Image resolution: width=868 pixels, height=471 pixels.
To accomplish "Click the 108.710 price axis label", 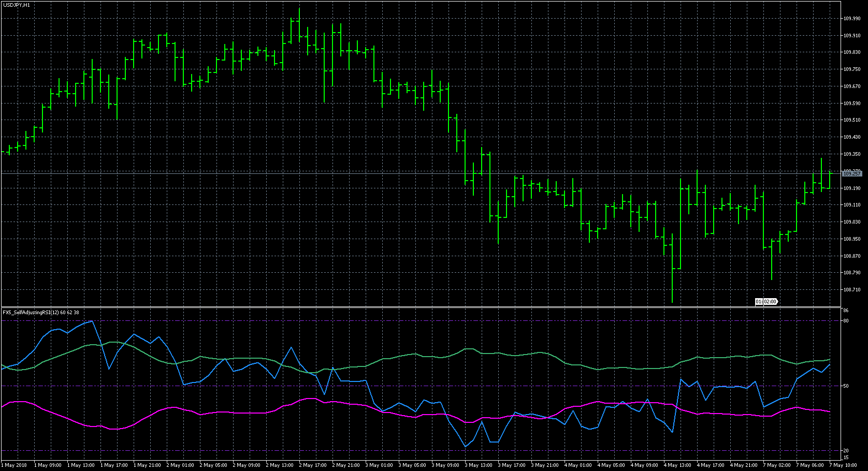I will pyautogui.click(x=852, y=290).
